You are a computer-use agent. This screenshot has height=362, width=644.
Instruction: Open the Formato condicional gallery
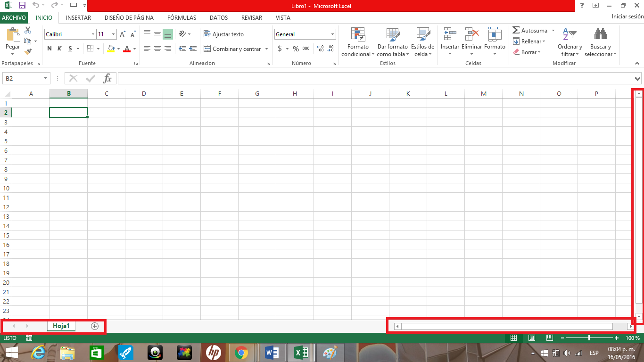click(357, 41)
